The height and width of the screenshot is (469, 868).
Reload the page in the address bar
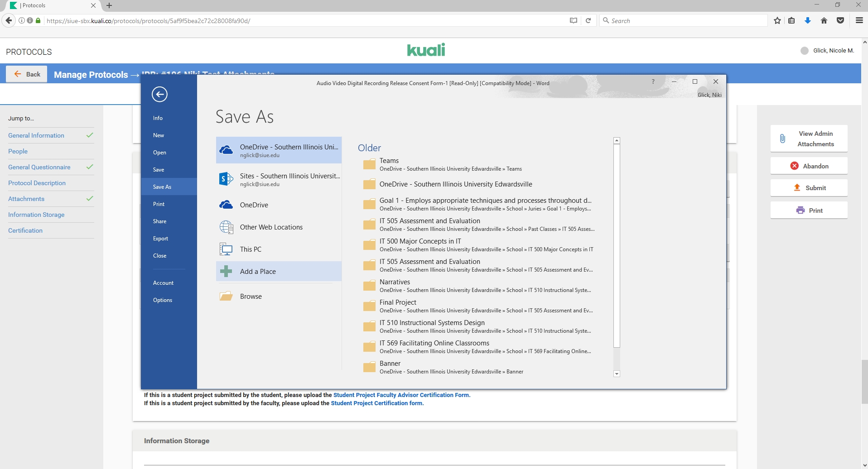(588, 21)
